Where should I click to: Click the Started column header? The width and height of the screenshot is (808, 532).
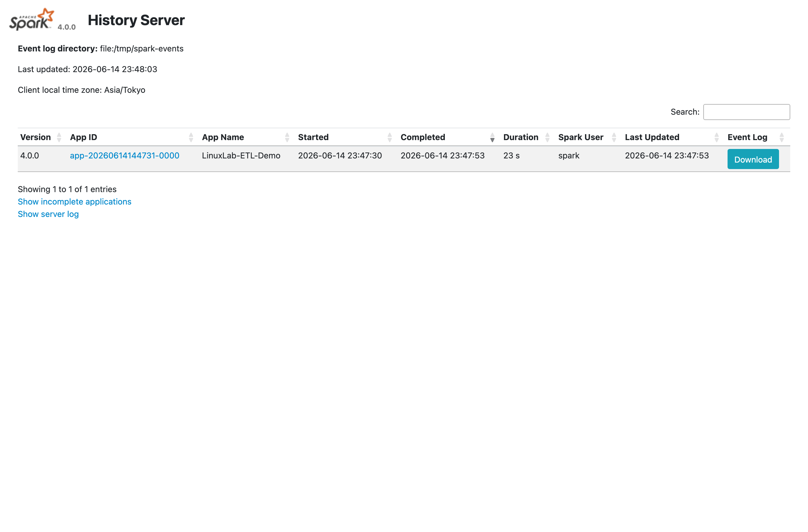pyautogui.click(x=313, y=137)
